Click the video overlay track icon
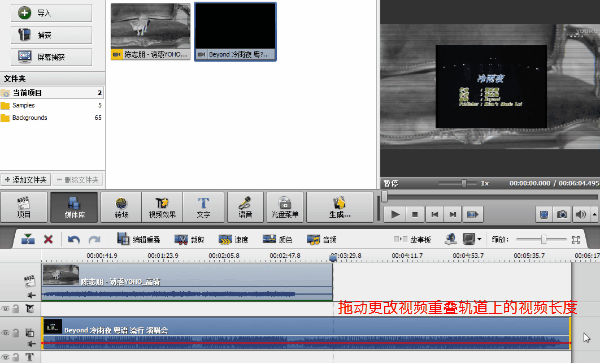 [x=30, y=332]
